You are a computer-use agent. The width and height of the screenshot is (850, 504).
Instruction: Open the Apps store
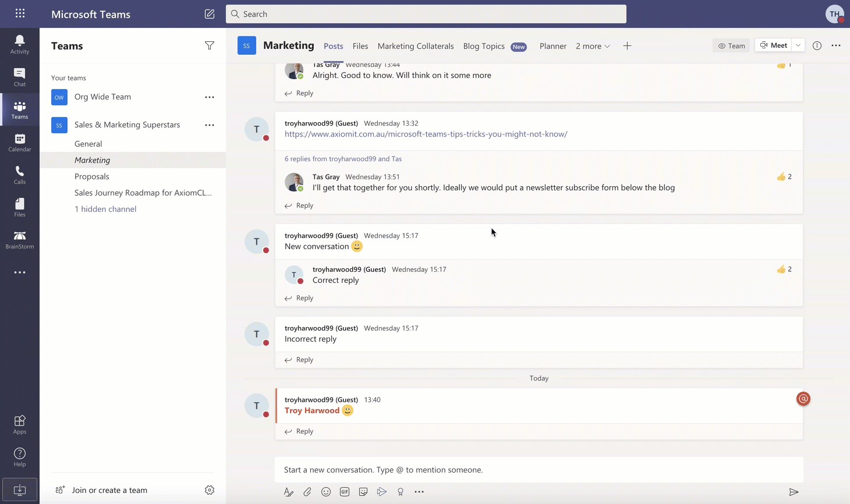click(20, 425)
